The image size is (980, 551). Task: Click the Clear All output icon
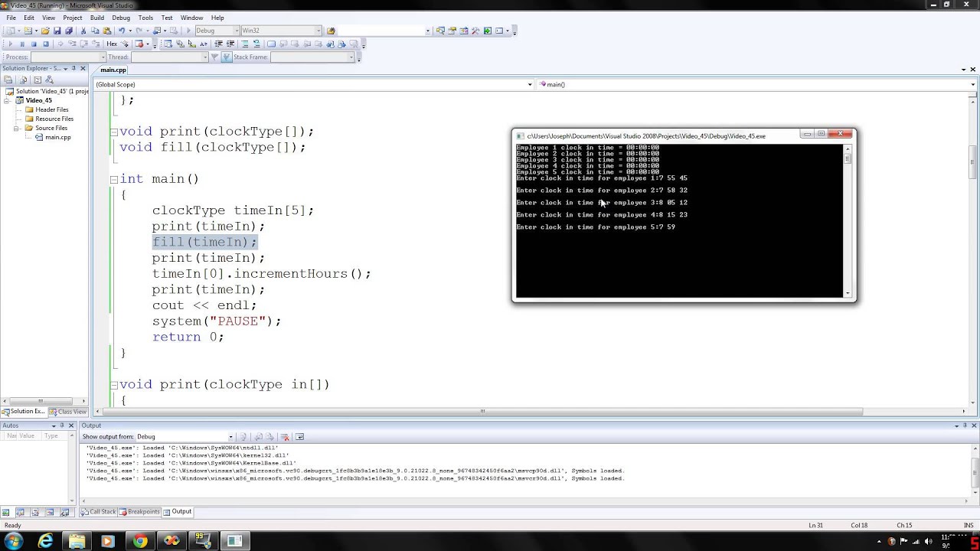pyautogui.click(x=284, y=436)
